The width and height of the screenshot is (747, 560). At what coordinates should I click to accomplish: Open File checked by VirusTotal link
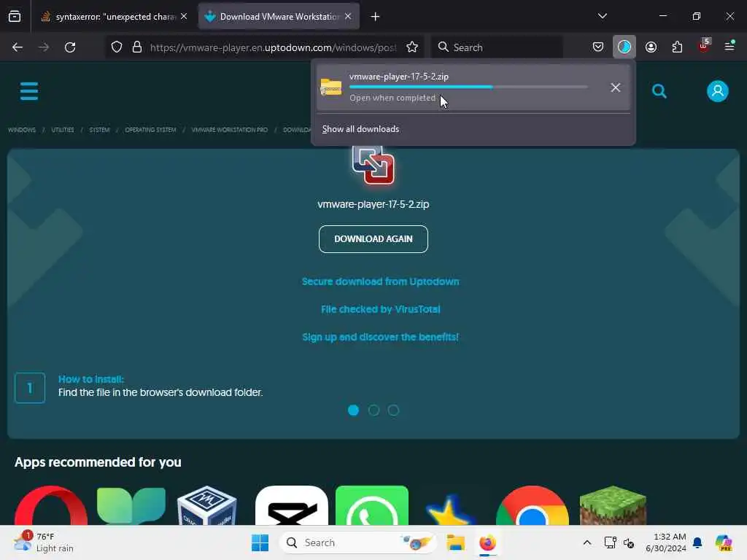coord(380,309)
